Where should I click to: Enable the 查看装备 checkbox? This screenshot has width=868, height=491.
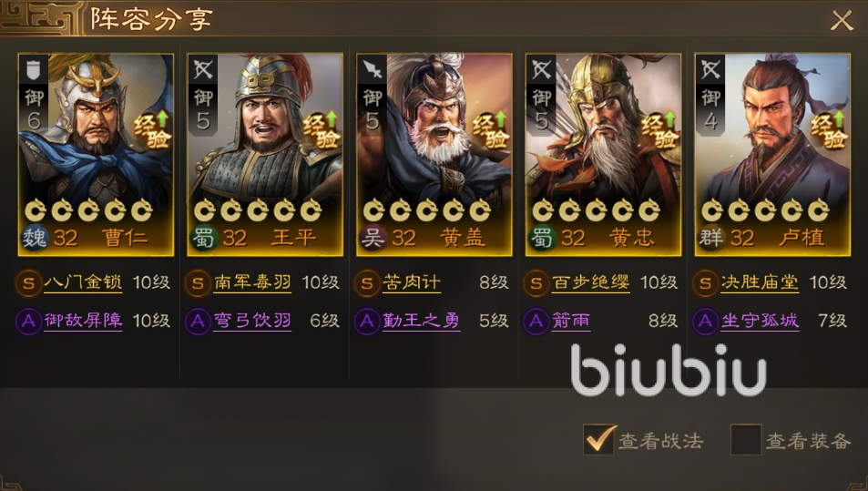[746, 439]
